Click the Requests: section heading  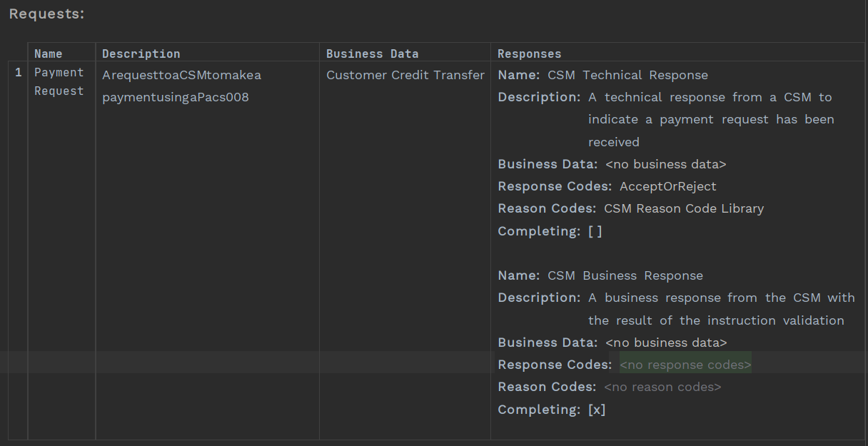click(x=46, y=14)
